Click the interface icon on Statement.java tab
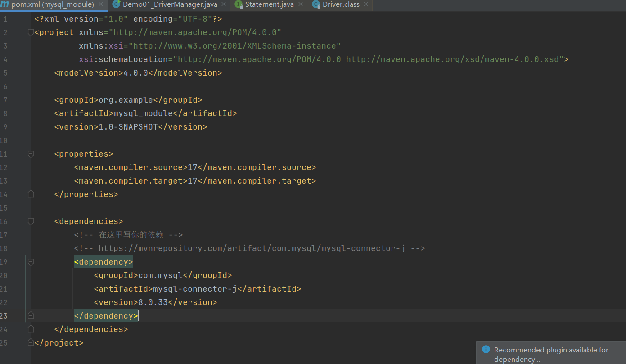The height and width of the screenshot is (364, 626). click(x=239, y=4)
